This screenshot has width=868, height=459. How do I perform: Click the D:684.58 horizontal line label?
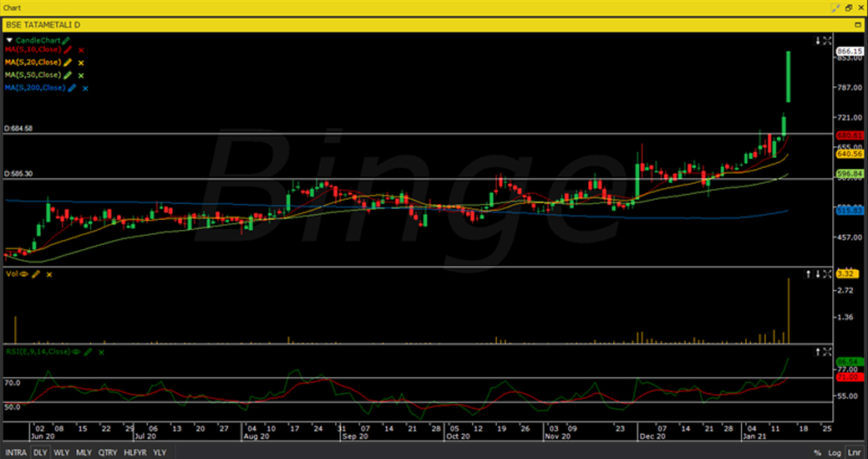click(x=18, y=129)
